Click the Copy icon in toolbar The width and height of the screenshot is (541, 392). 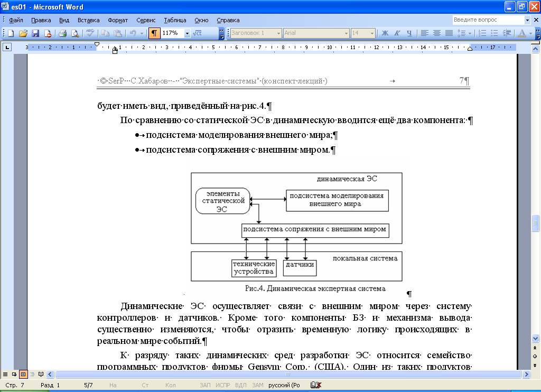[x=106, y=33]
